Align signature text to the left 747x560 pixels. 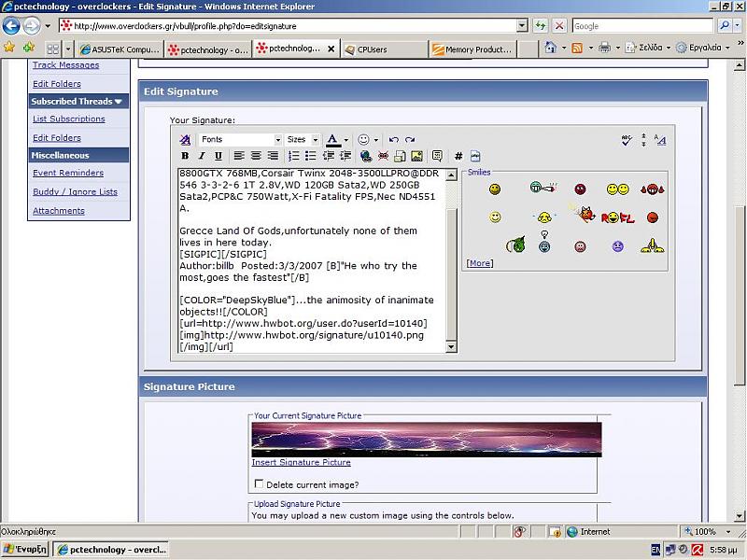coord(239,156)
